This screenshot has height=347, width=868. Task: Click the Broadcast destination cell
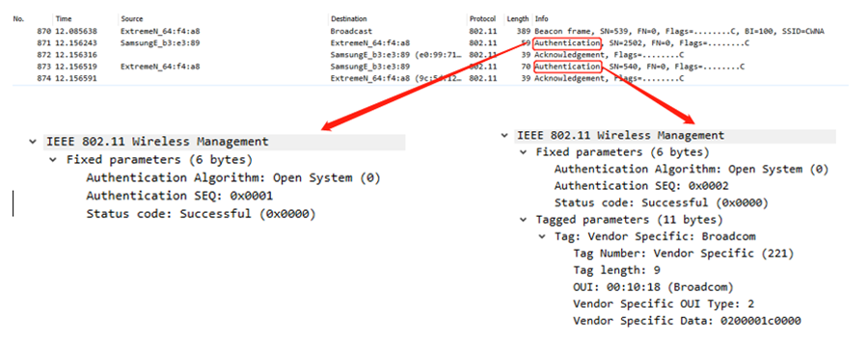pos(351,31)
